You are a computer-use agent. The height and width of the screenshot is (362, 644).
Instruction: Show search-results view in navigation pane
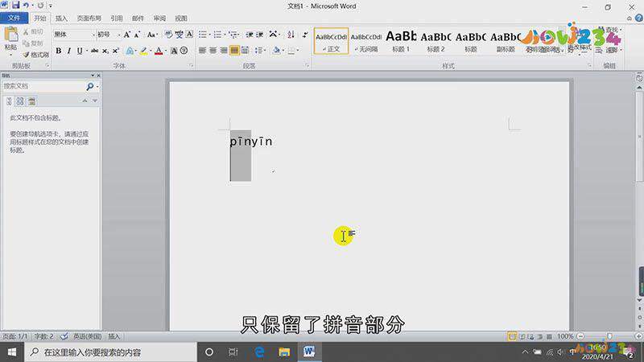31,101
